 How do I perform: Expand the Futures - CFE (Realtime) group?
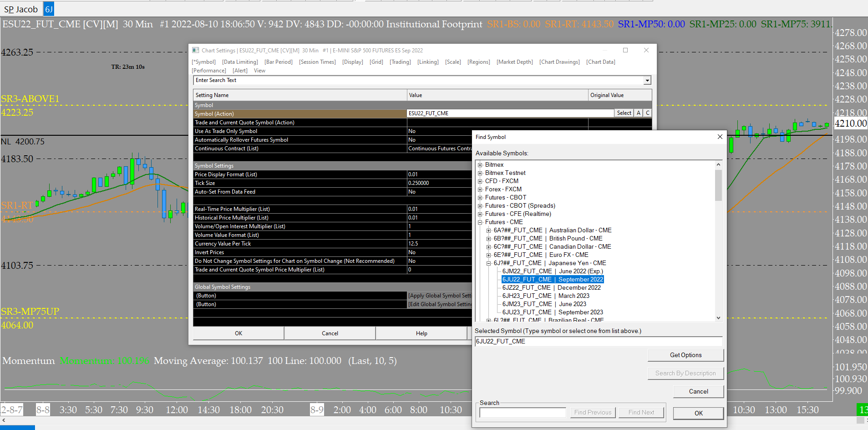[x=480, y=214]
